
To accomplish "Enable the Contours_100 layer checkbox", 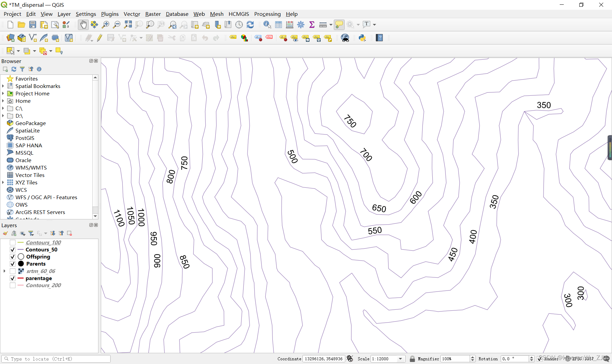I will coord(12,243).
